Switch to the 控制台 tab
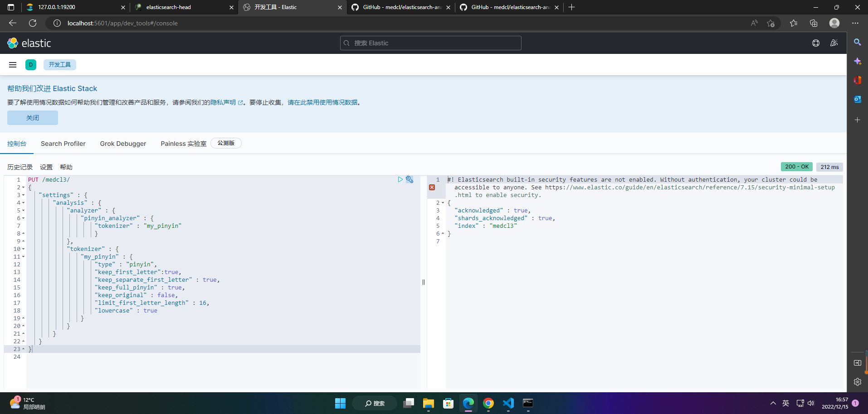 (17, 144)
